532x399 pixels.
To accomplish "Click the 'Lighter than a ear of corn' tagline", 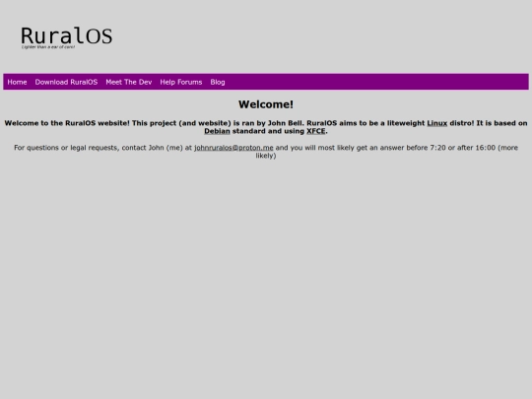I will point(48,47).
